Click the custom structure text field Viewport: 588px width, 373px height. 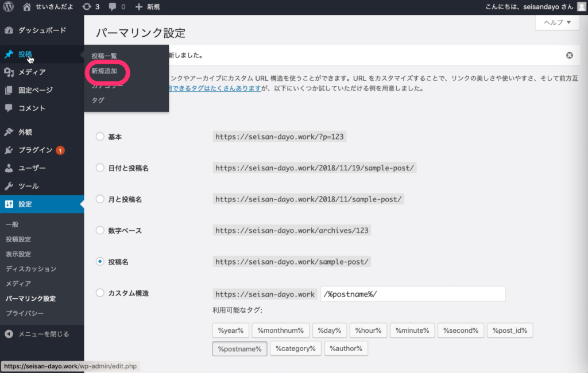tap(412, 294)
